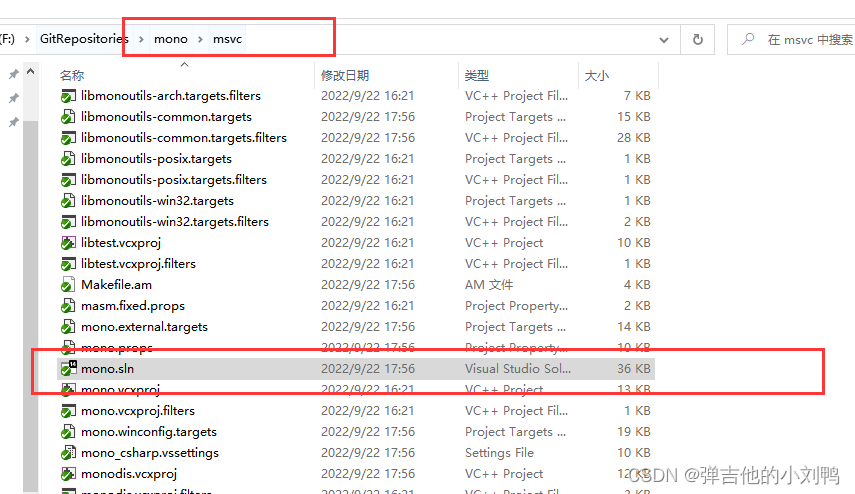Click the 36 KB size cell
Screen dimensions: 855x494
tap(634, 369)
